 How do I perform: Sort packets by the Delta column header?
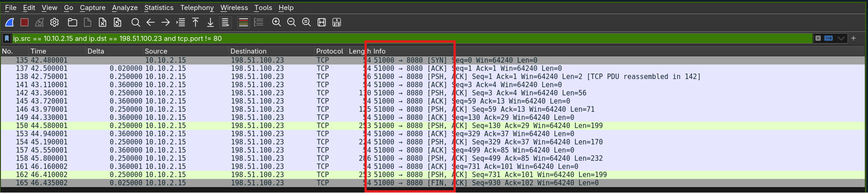click(x=114, y=51)
